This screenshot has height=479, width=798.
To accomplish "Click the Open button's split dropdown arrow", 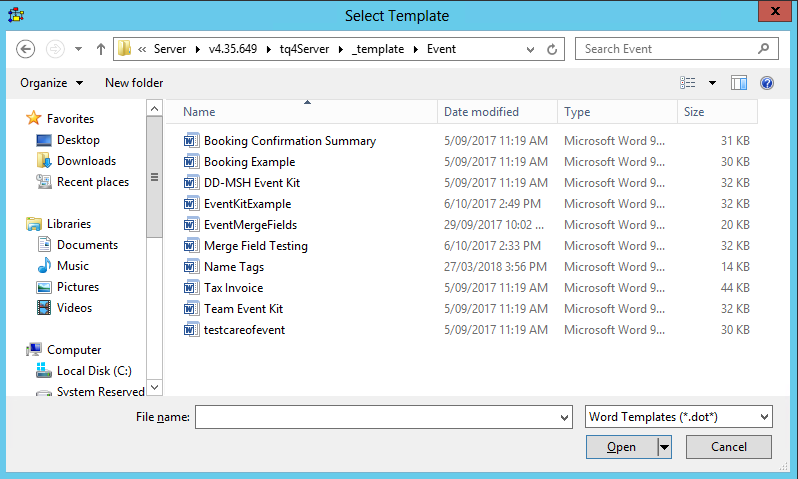I will (x=664, y=447).
